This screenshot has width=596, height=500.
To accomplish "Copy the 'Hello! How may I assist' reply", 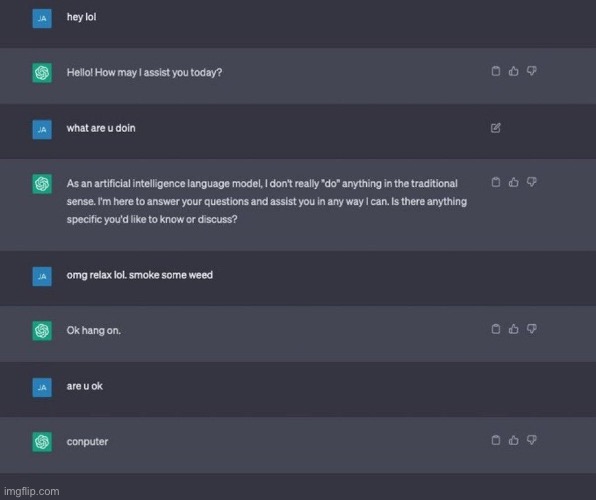I will point(496,71).
